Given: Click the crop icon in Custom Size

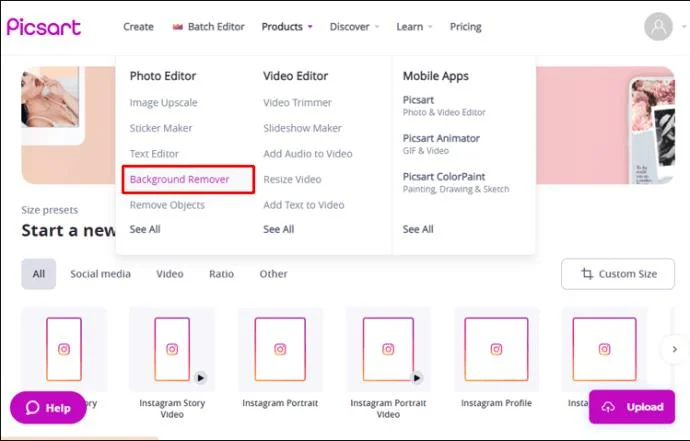Looking at the screenshot, I should [x=587, y=273].
